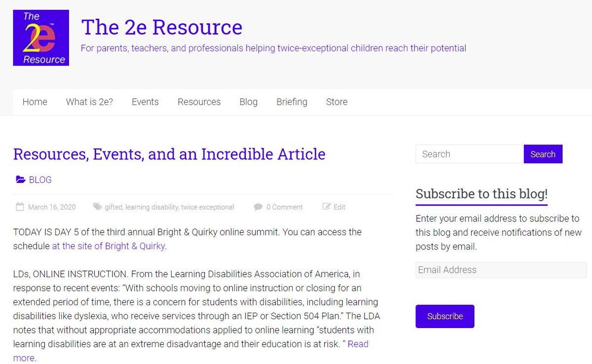This screenshot has height=364, width=592.
Task: Open the Resources navigation tab
Action: (199, 102)
